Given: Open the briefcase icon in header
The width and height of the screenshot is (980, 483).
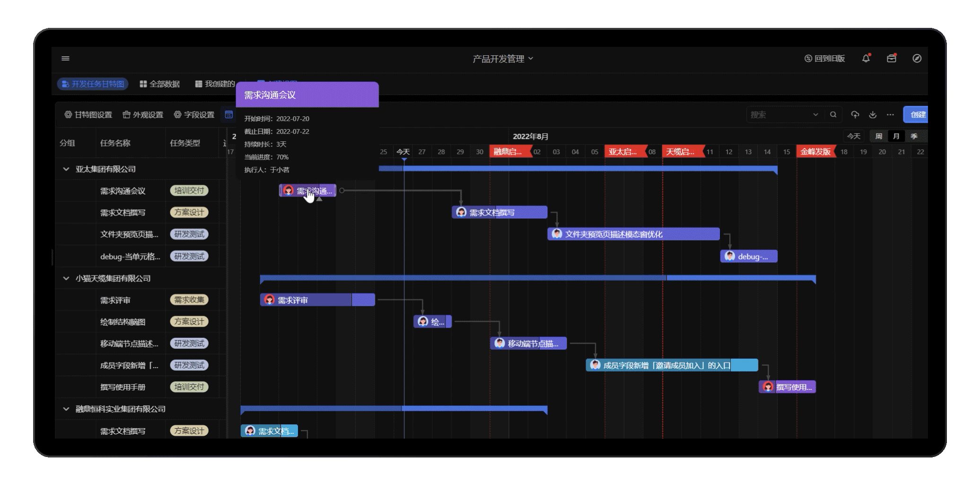Looking at the screenshot, I should pyautogui.click(x=891, y=58).
